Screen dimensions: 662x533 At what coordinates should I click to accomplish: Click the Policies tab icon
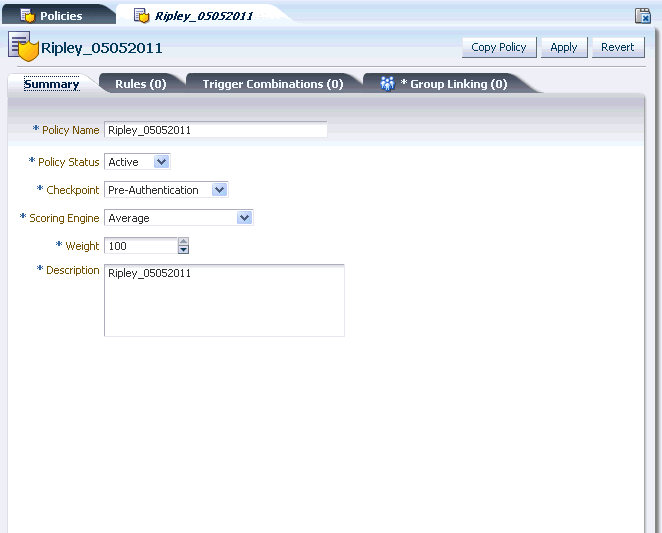pyautogui.click(x=27, y=16)
